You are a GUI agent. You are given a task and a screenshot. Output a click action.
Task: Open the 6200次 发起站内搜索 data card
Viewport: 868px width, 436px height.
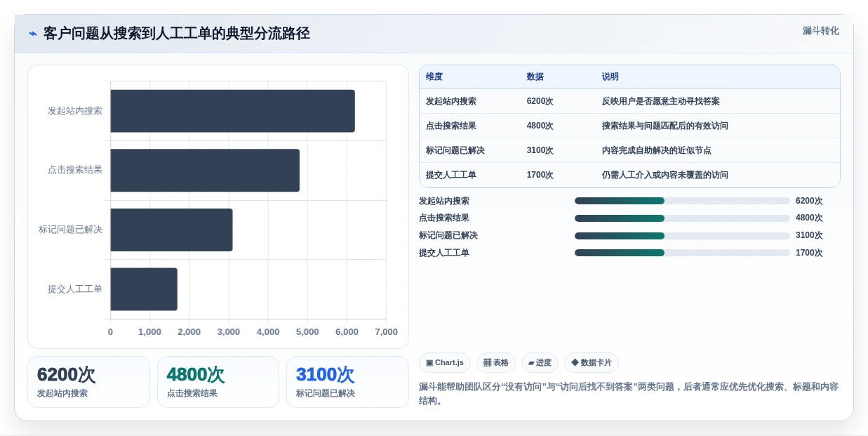pyautogui.click(x=88, y=382)
